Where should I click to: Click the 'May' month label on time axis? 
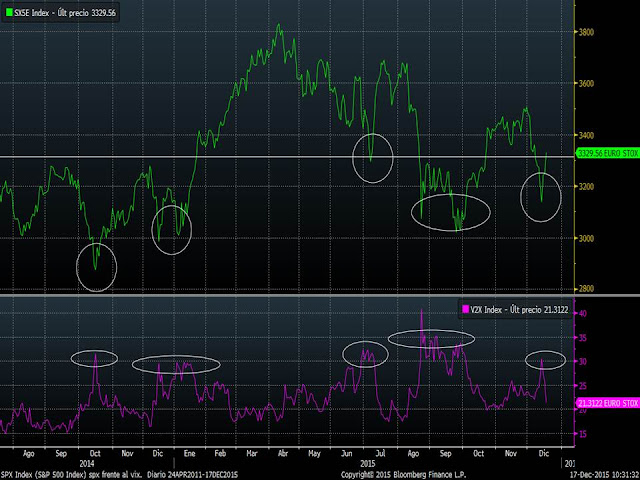(x=314, y=453)
